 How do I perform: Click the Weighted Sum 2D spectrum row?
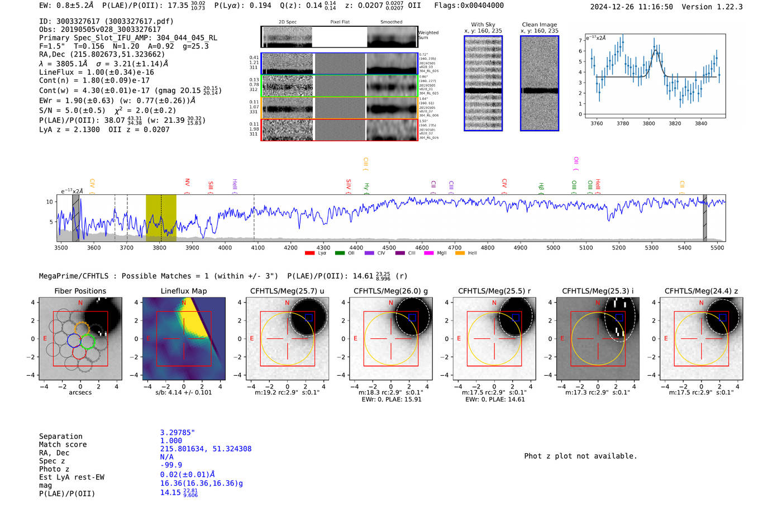tap(339, 37)
